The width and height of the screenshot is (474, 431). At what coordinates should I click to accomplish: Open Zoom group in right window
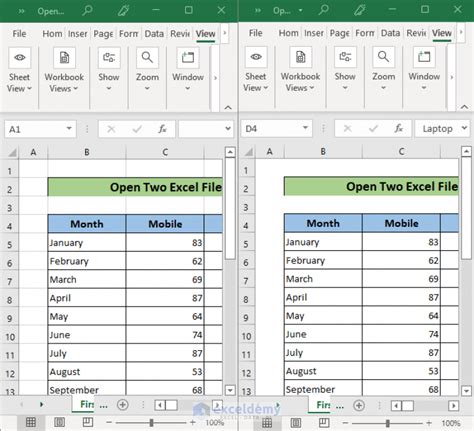coord(384,70)
